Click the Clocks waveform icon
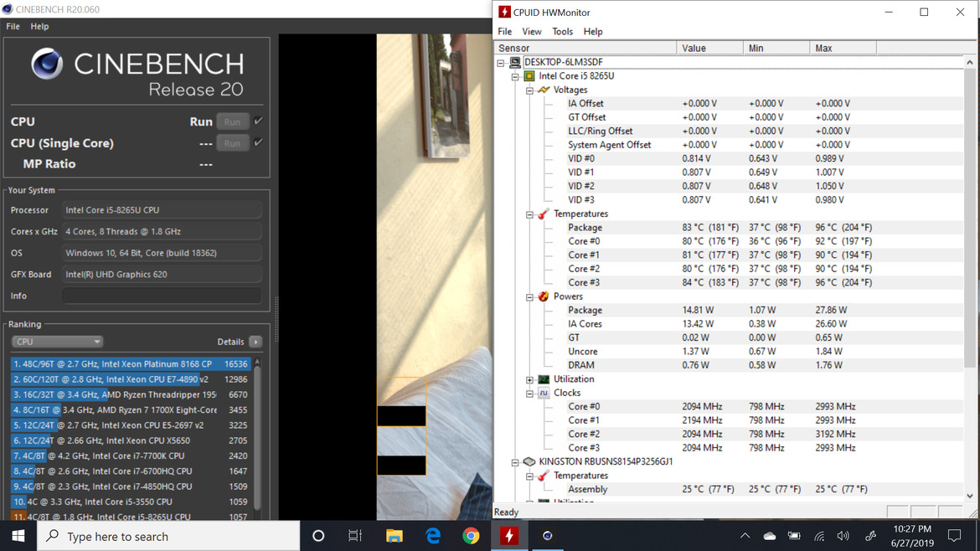 click(544, 393)
